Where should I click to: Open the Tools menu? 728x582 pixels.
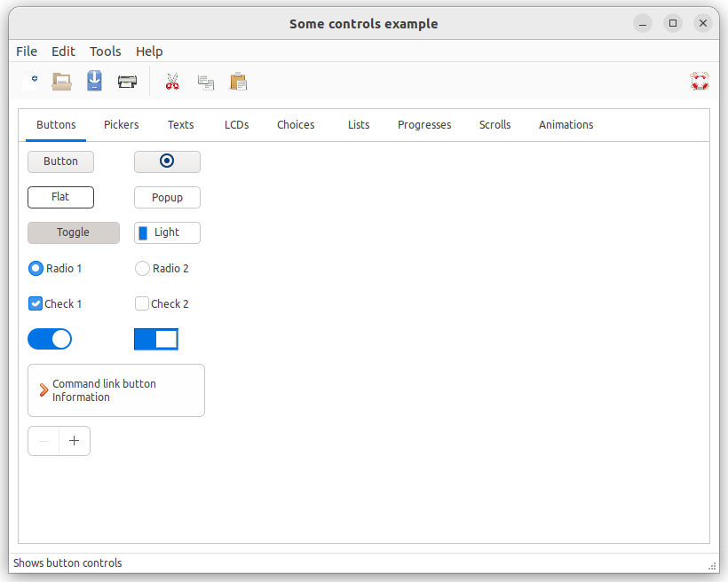click(105, 51)
